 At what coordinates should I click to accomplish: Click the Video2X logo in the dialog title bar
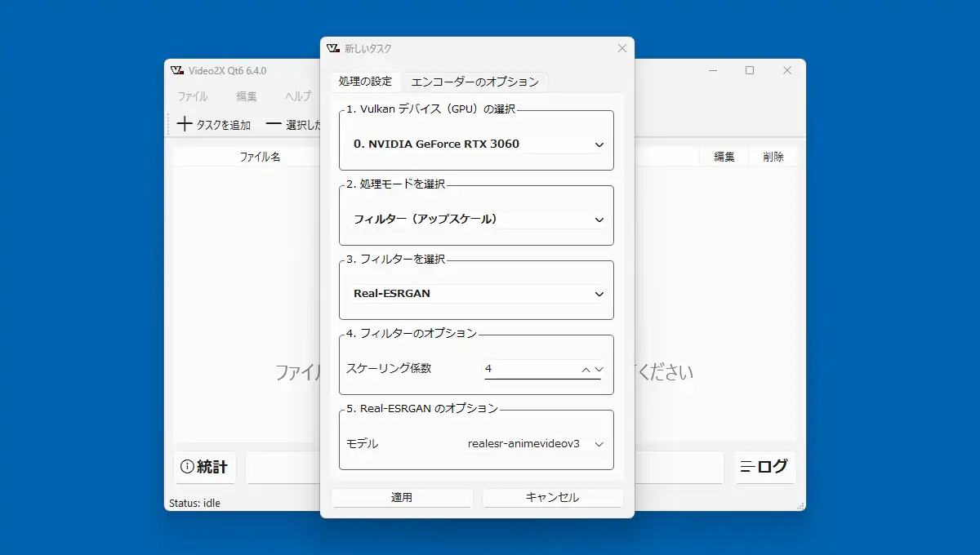coord(332,49)
